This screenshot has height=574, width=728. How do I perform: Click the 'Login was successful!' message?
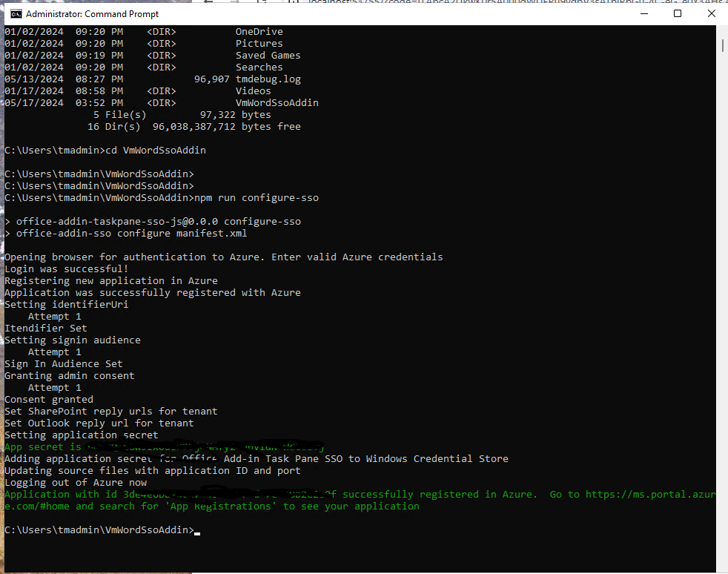[x=67, y=269]
